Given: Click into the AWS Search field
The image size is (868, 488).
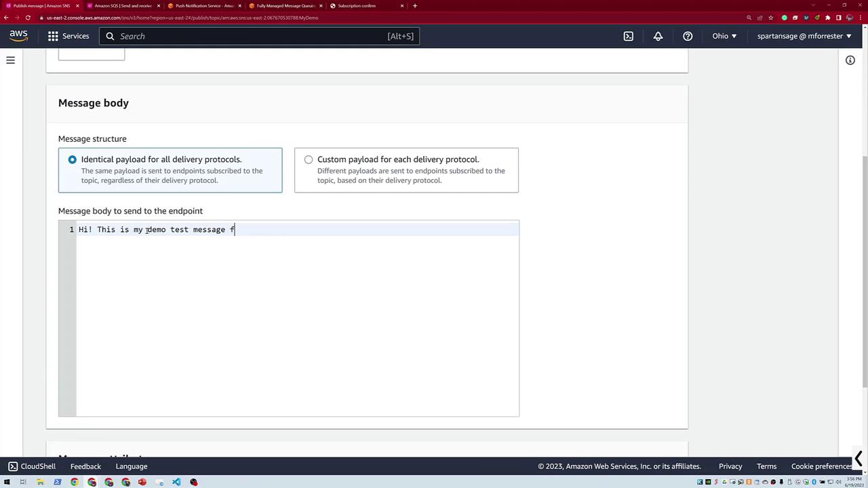Looking at the screenshot, I should (x=260, y=36).
